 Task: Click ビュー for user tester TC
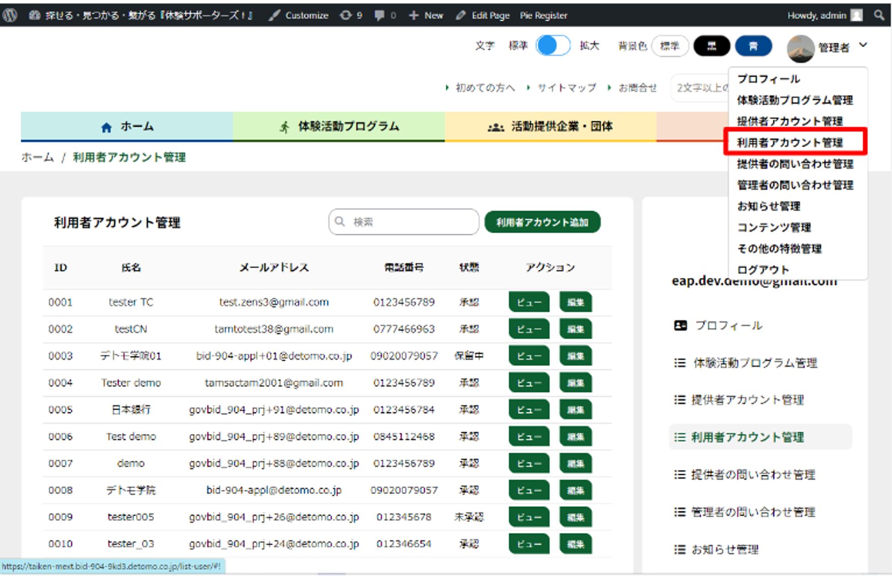(x=529, y=302)
